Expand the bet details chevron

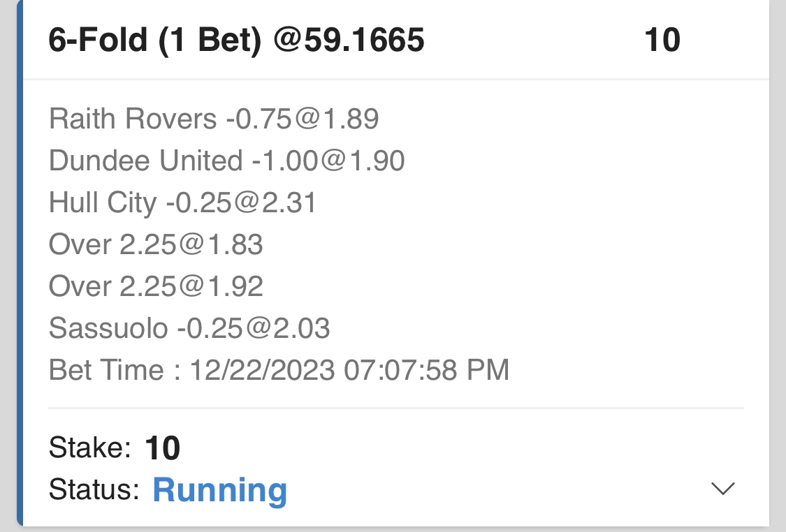click(722, 489)
